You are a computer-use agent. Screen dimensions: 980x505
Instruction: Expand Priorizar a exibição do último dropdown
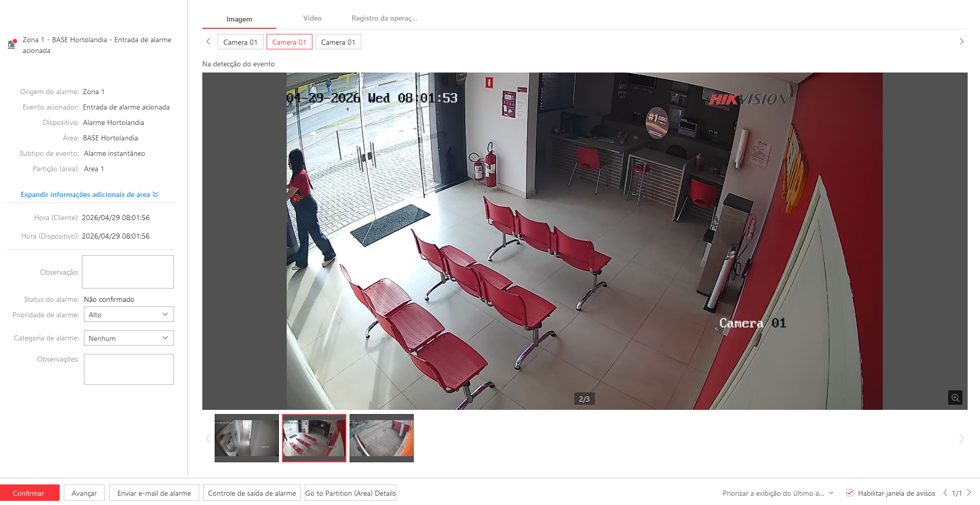point(831,493)
